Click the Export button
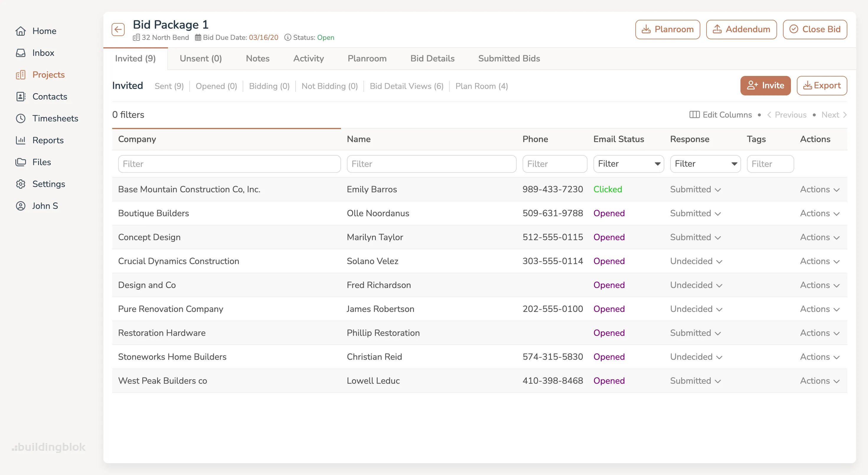Image resolution: width=868 pixels, height=475 pixels. (822, 85)
